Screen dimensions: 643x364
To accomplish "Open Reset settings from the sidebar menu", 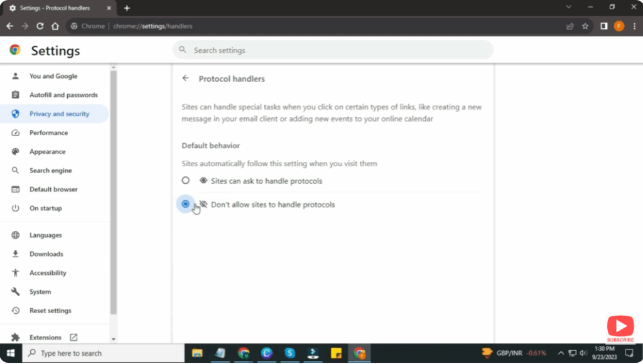I will point(50,310).
